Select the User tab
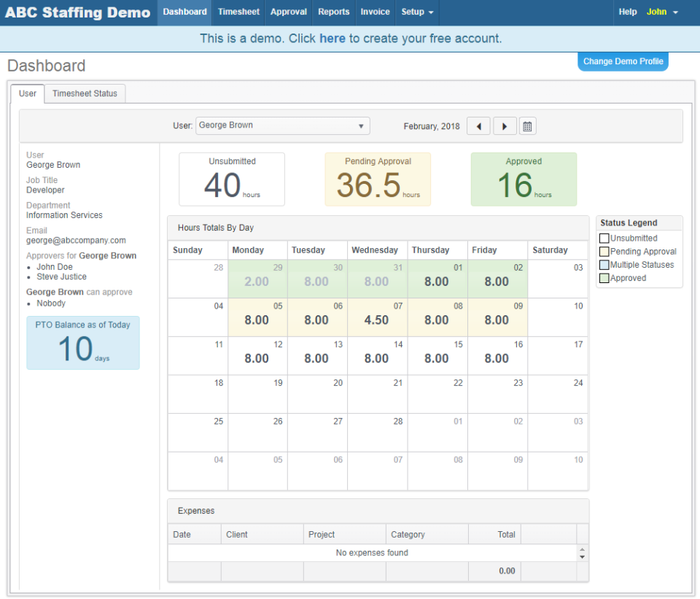This screenshot has height=599, width=700. (x=27, y=93)
